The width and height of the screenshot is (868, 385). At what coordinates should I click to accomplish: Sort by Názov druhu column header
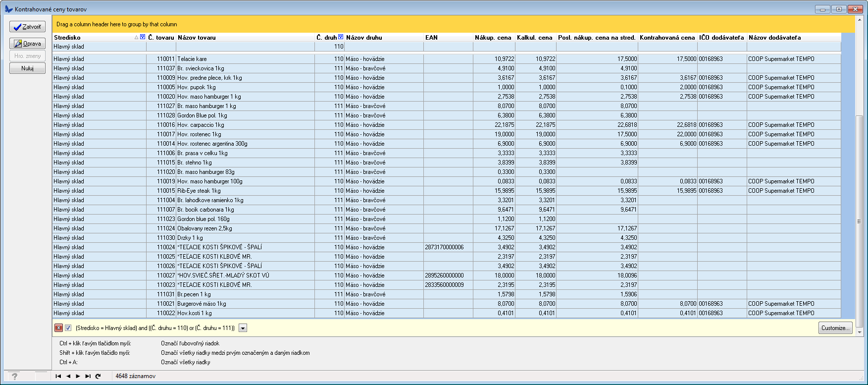[384, 38]
